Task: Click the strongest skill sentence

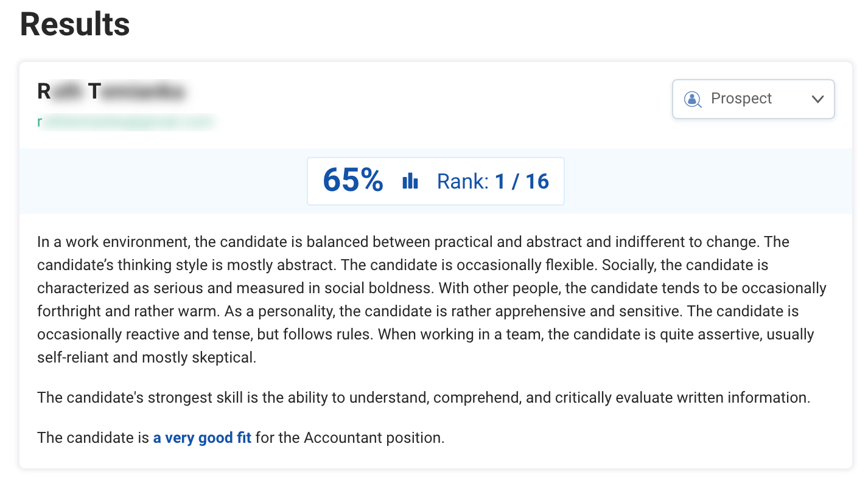Action: [424, 398]
